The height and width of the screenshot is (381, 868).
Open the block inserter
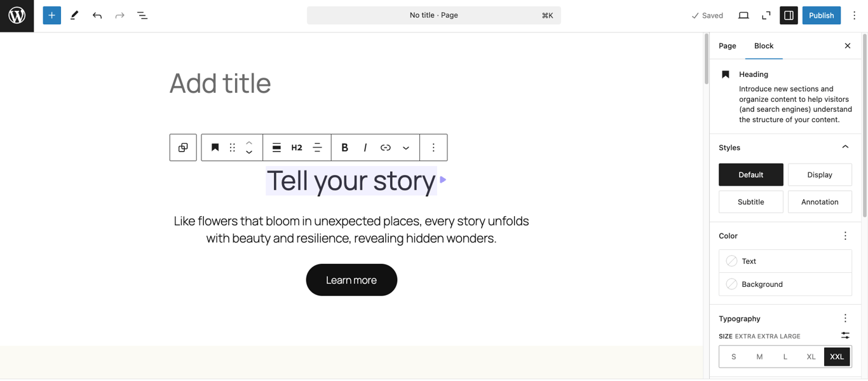point(51,15)
